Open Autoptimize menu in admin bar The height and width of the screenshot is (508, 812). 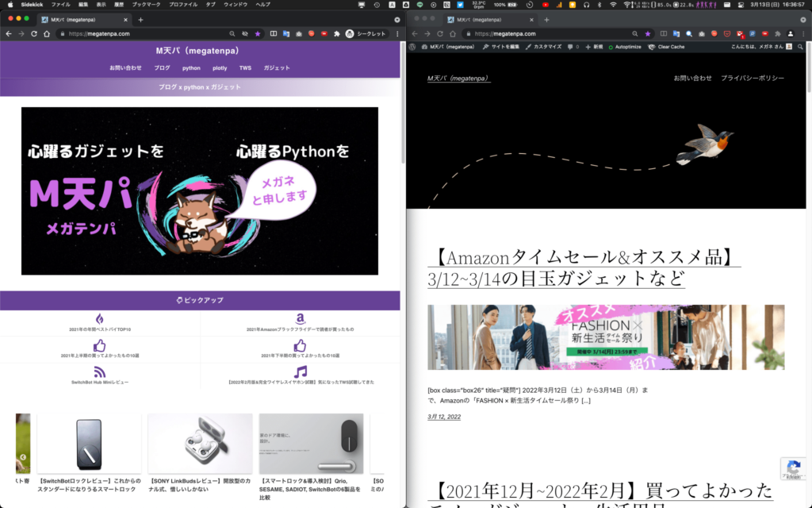tap(625, 47)
